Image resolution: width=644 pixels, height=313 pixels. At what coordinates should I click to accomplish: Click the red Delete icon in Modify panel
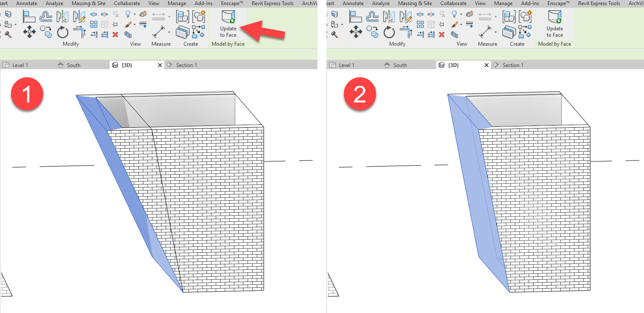click(115, 35)
